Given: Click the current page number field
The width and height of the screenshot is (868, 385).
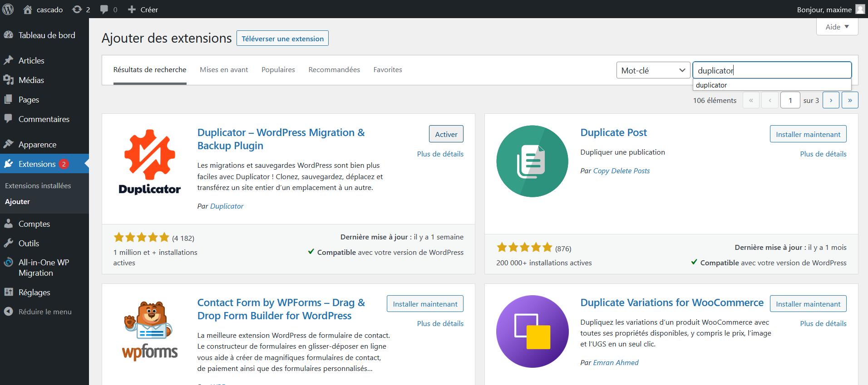Looking at the screenshot, I should (x=790, y=100).
